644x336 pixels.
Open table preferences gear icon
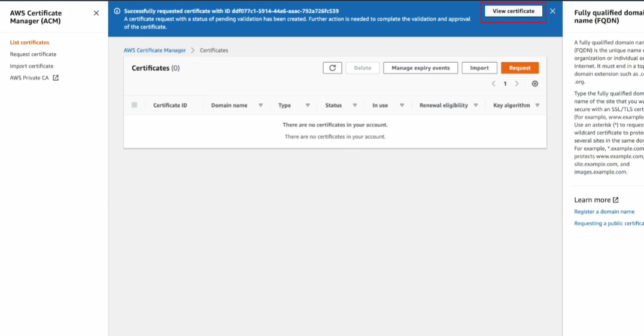(534, 84)
